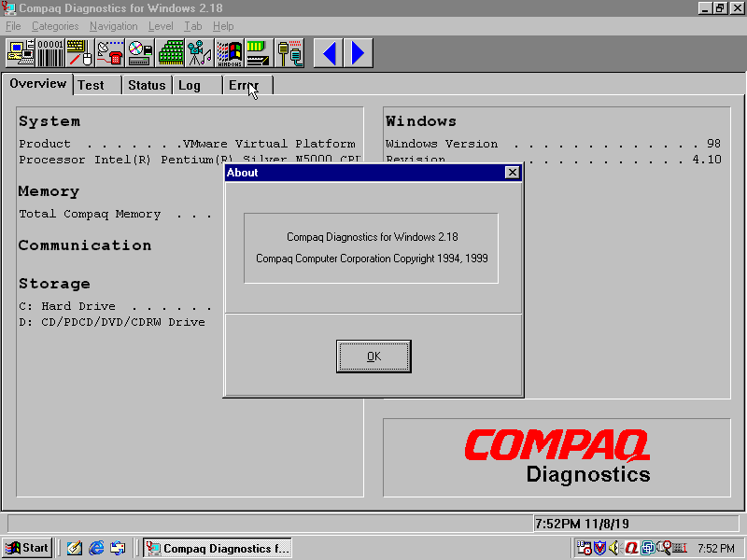Open the keyboard tray icon by the clock

click(680, 548)
